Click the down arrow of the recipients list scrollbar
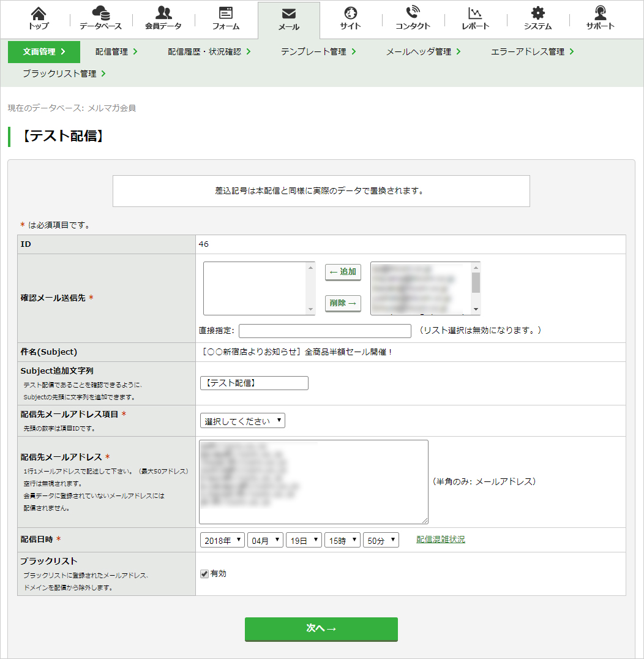 (476, 309)
